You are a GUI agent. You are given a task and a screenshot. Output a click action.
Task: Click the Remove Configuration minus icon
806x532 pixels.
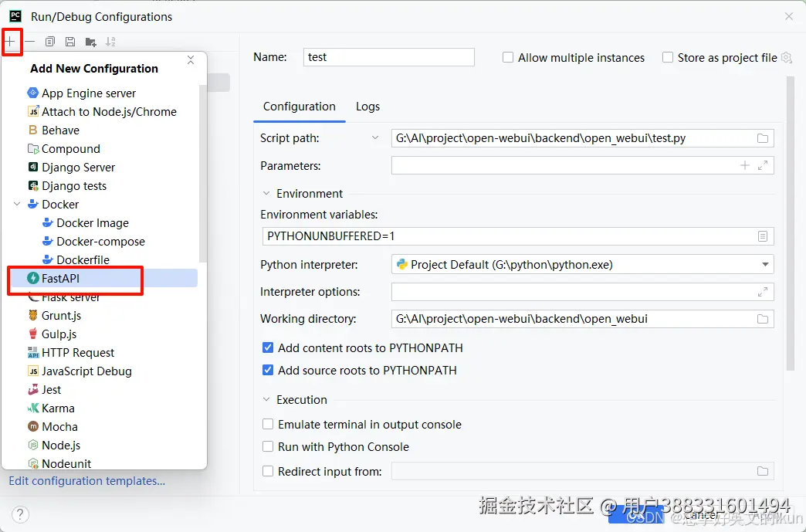[x=30, y=42]
